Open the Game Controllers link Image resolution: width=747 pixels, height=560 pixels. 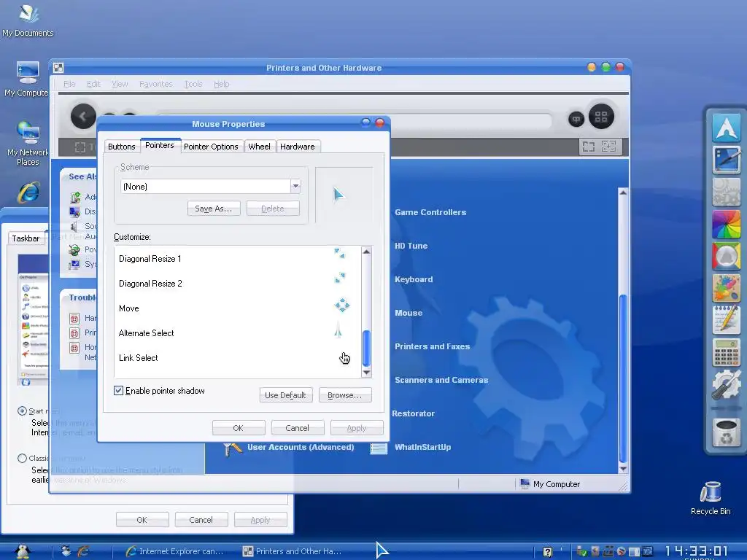coord(430,212)
